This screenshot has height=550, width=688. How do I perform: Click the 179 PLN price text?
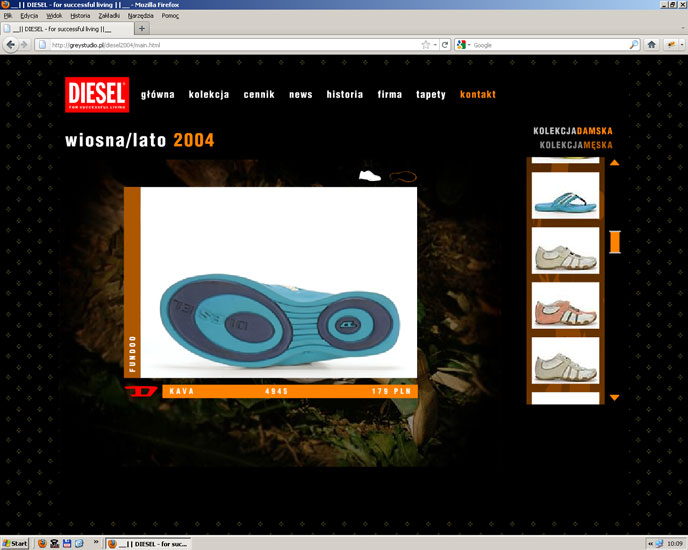point(391,391)
